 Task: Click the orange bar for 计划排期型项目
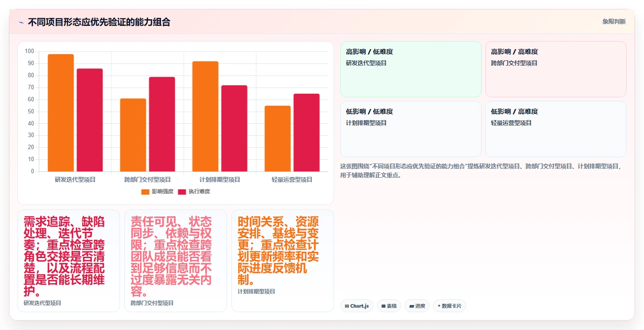pyautogui.click(x=205, y=116)
